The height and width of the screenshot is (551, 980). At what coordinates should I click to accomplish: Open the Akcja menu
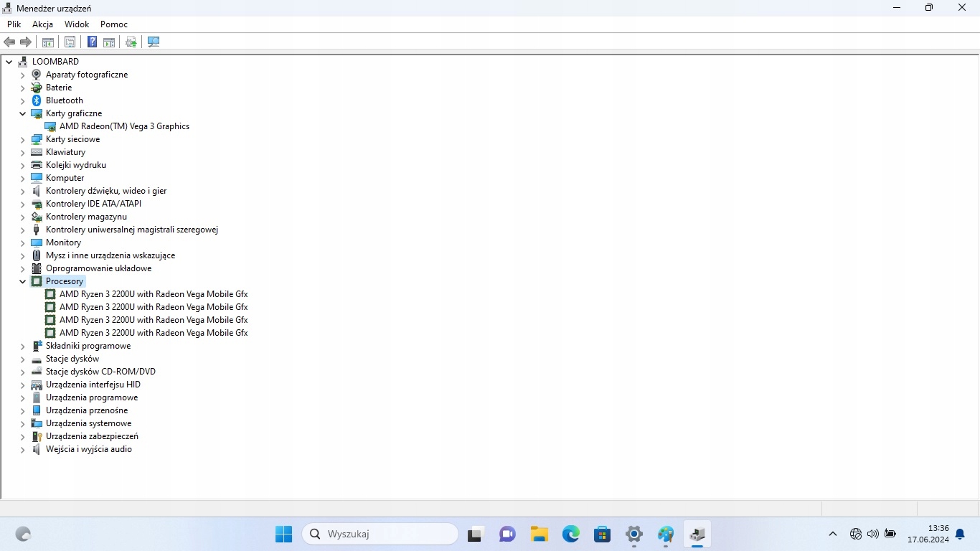[43, 24]
